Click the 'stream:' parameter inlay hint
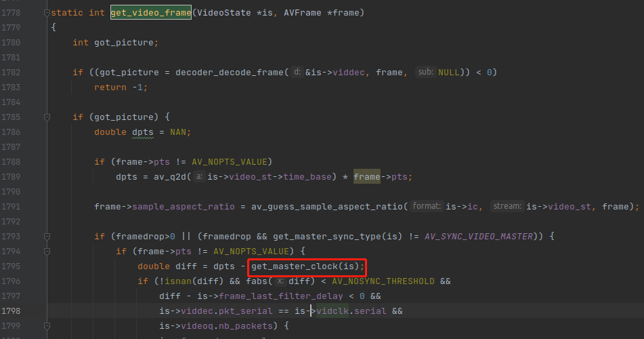This screenshot has width=644, height=339. (508, 206)
